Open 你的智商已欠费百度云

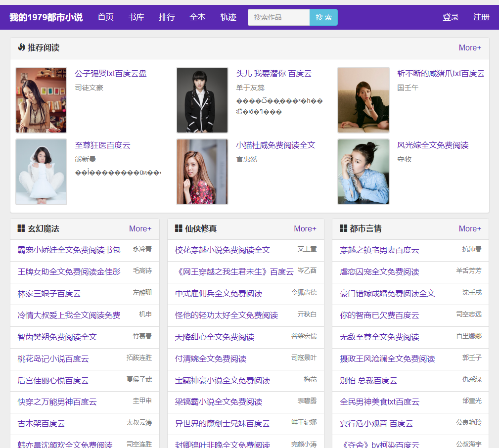pyautogui.click(x=379, y=315)
